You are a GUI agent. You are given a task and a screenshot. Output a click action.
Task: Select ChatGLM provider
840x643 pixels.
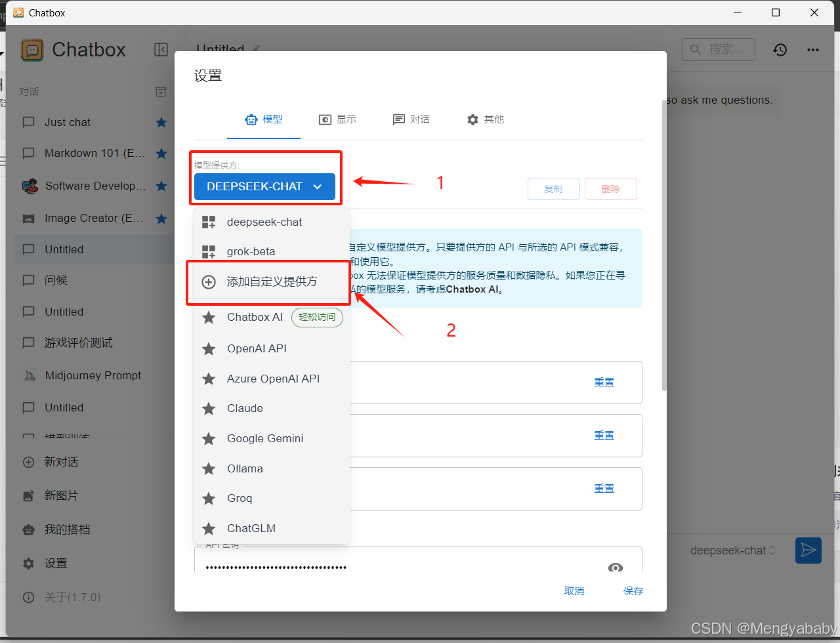click(272, 528)
